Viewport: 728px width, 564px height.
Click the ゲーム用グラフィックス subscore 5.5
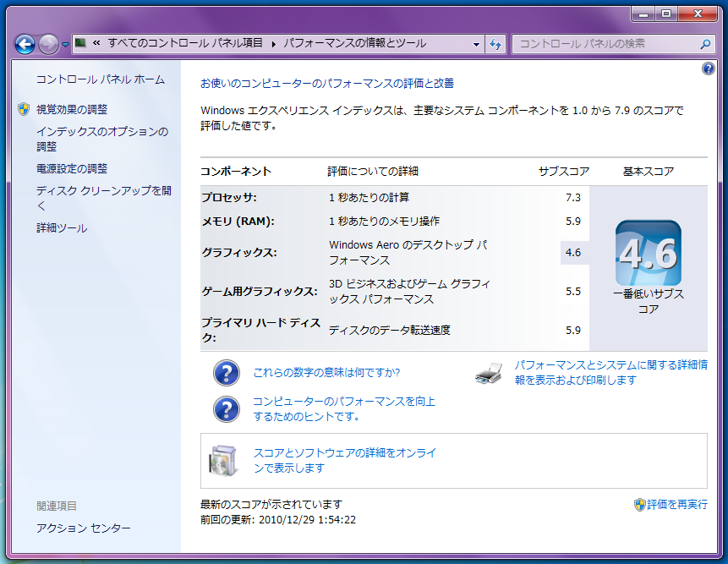click(x=573, y=292)
